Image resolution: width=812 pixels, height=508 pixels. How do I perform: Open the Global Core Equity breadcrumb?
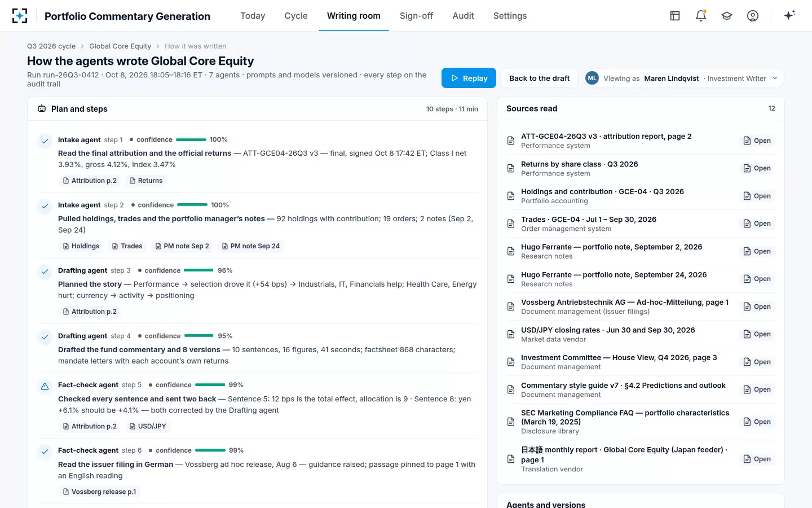coord(120,46)
